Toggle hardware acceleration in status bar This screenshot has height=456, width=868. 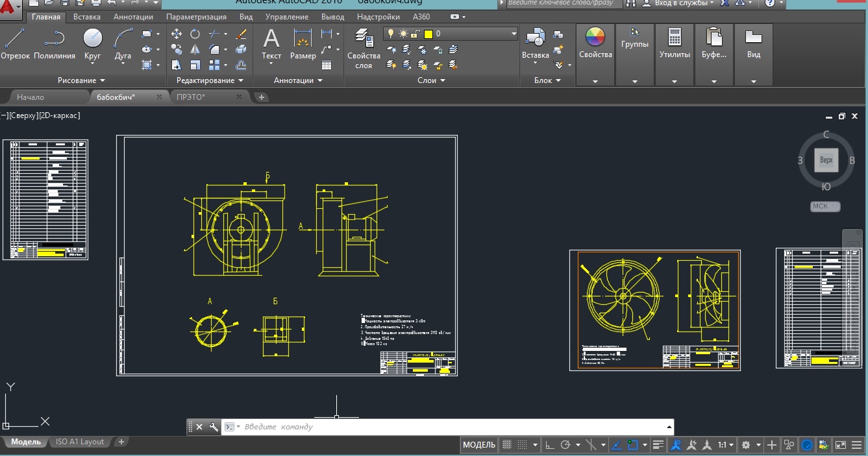(x=807, y=445)
